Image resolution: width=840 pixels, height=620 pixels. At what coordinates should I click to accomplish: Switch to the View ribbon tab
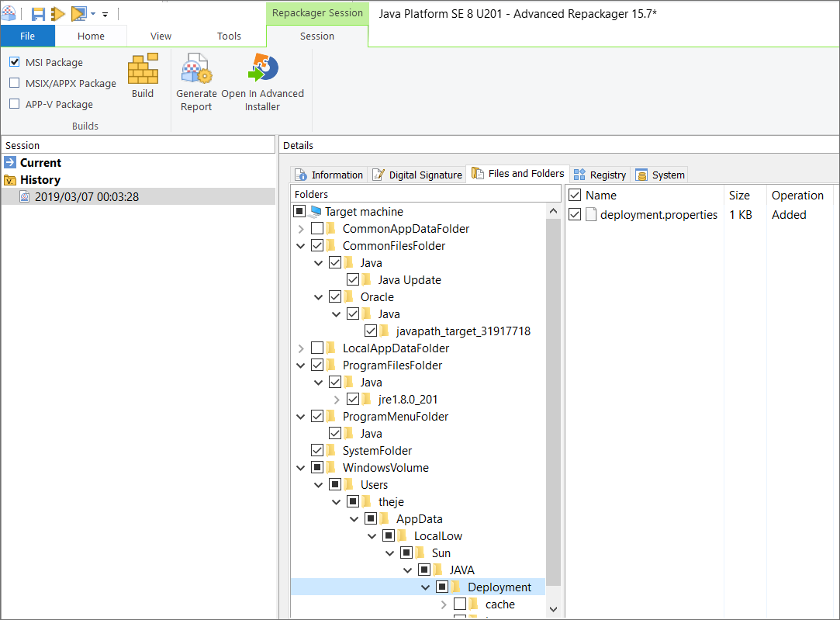point(161,36)
